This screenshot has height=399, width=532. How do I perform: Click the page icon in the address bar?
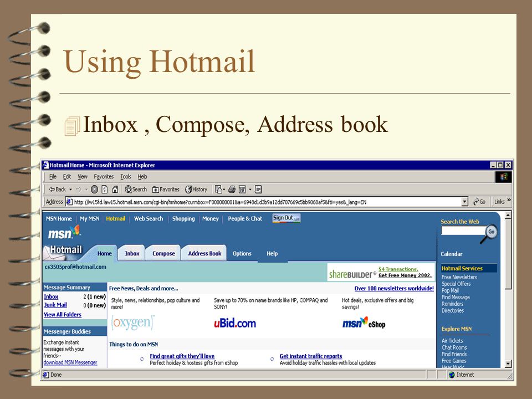tap(69, 202)
